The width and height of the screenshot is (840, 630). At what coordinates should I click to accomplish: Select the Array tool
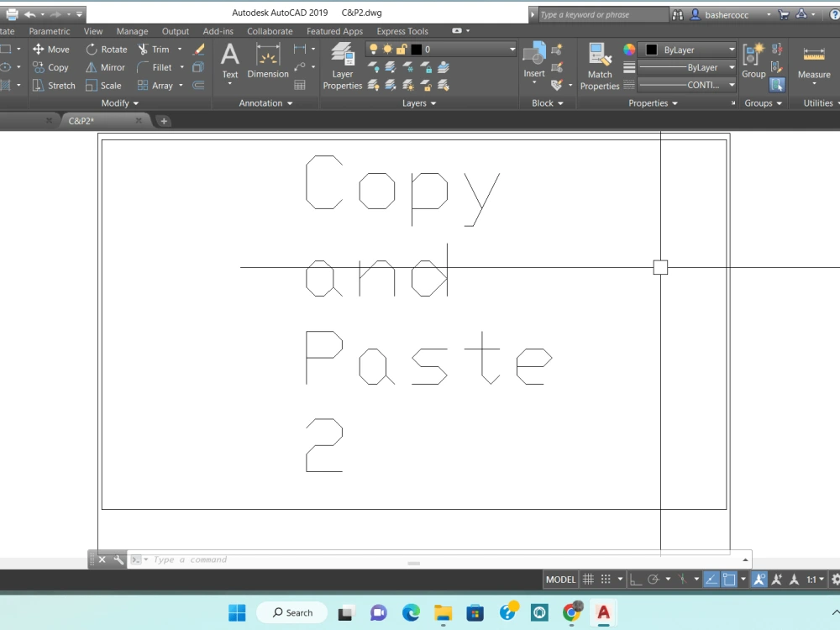click(155, 85)
